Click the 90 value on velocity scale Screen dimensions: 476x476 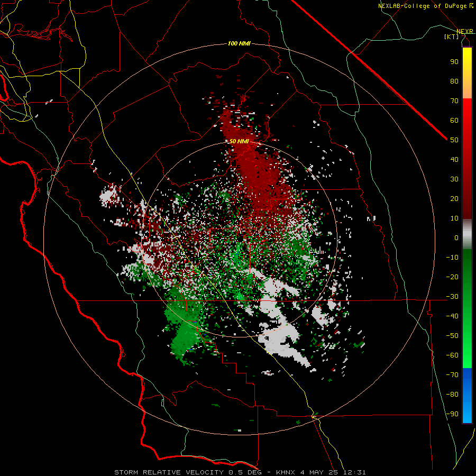click(454, 62)
